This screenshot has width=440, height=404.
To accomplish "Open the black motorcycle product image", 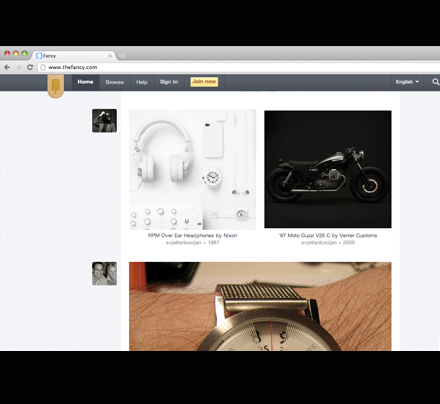I will click(328, 169).
